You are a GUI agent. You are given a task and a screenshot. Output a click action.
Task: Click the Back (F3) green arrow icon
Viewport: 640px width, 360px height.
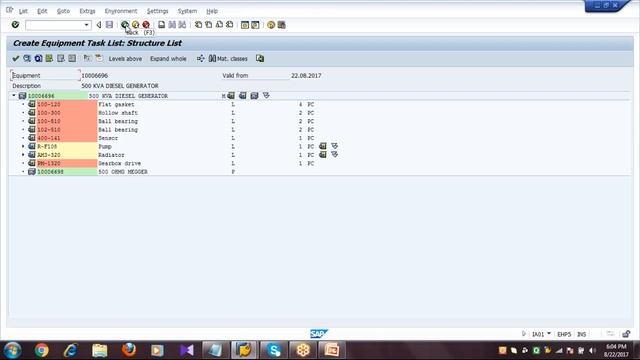(x=124, y=25)
